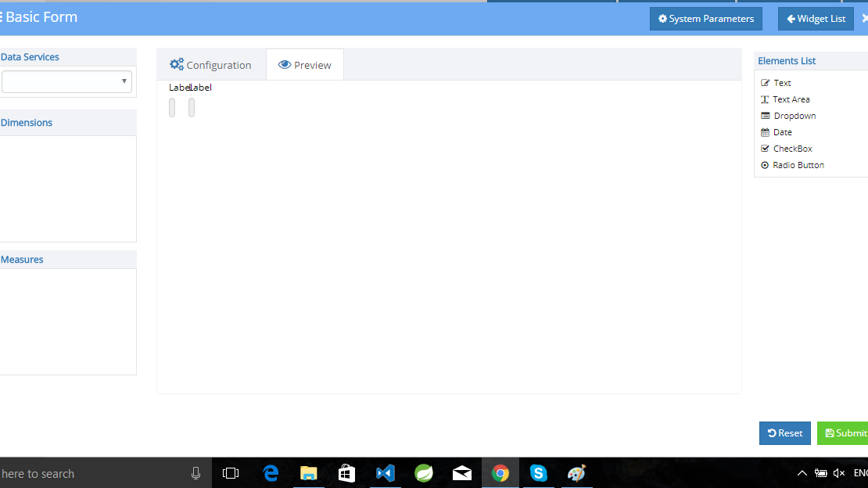Expand the hidden icons tray chevron
The image size is (868, 488).
(x=802, y=473)
